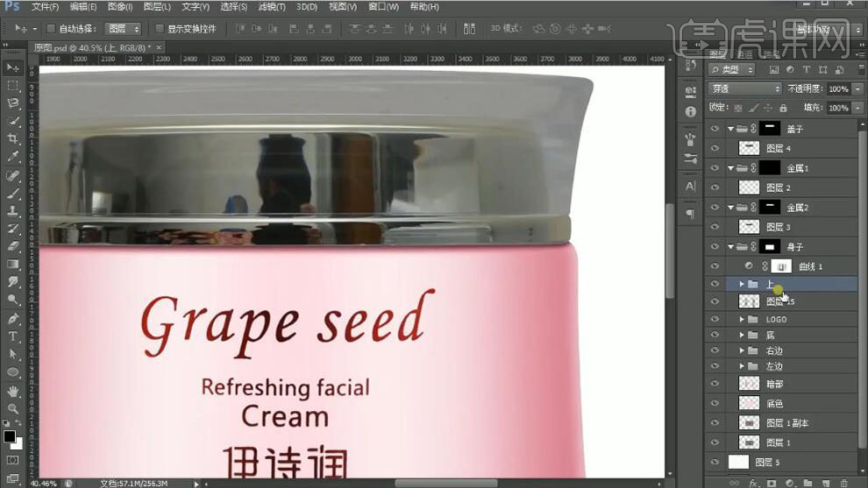868x488 pixels.
Task: Open the Character panel icon
Action: (x=690, y=186)
